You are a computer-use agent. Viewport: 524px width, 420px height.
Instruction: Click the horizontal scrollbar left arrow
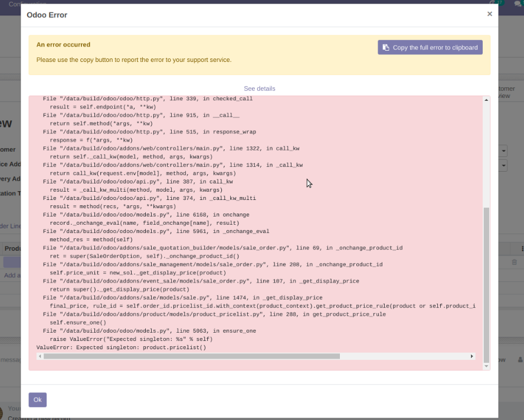tap(40, 356)
